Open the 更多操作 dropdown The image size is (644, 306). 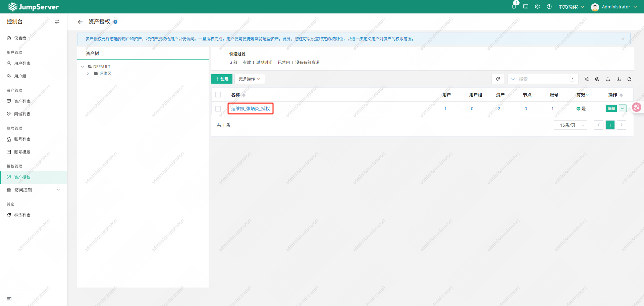[x=250, y=79]
